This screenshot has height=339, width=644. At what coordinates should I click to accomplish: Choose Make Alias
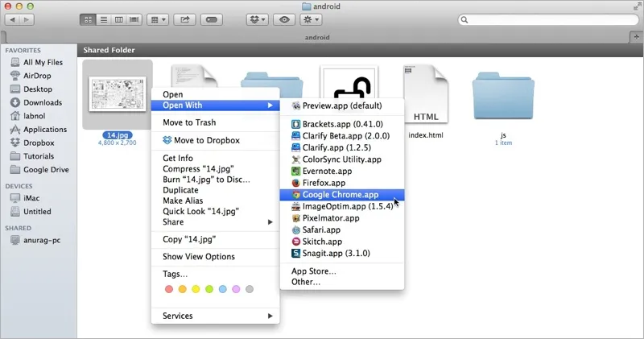coord(215,201)
